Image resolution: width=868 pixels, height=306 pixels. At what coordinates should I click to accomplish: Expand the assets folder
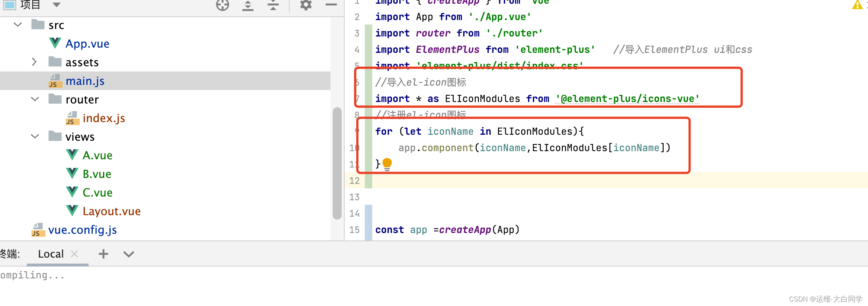34,62
